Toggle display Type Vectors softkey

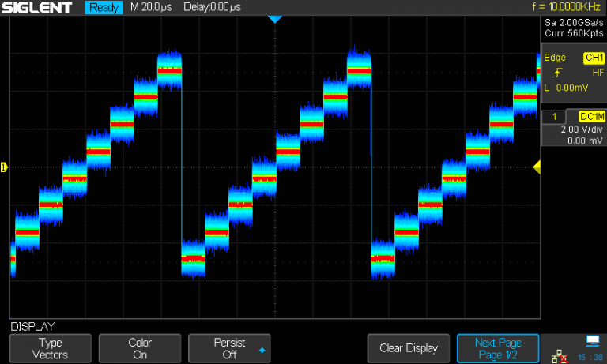click(x=51, y=348)
